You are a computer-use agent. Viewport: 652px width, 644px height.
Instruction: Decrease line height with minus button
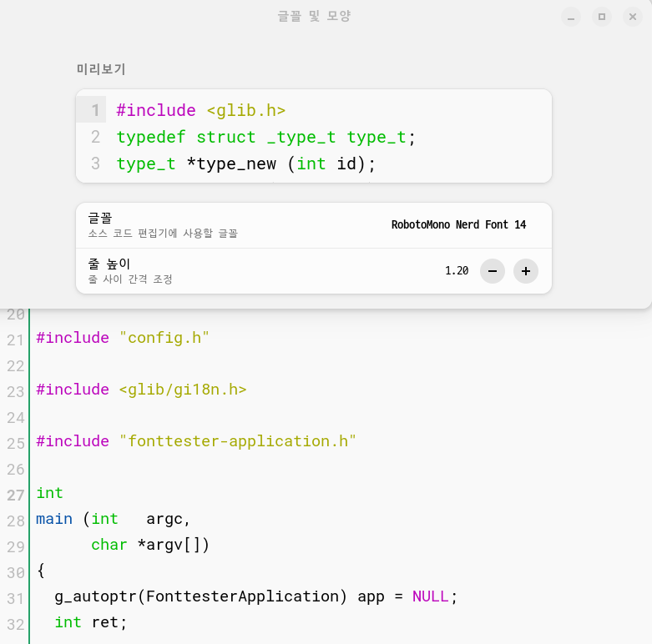493,271
